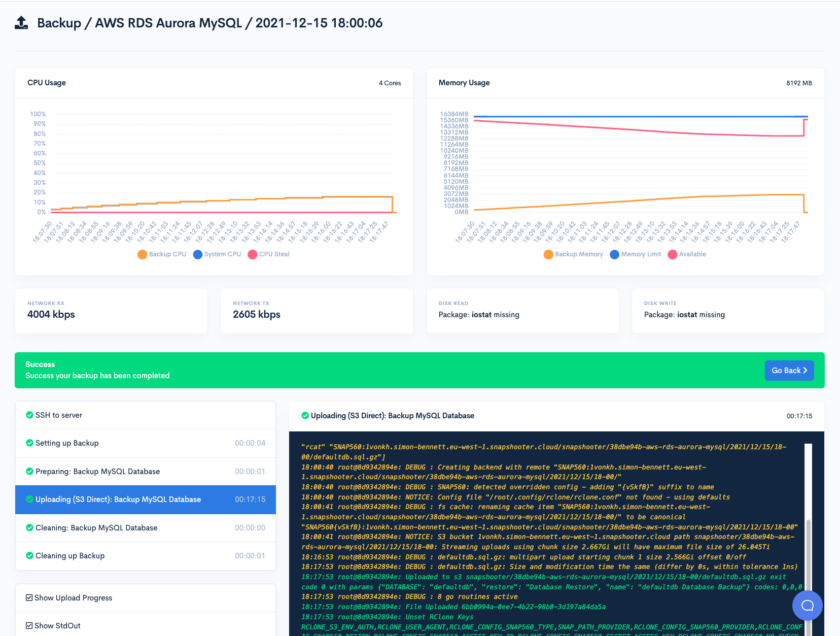This screenshot has height=636, width=840.
Task: Click the backup upload icon in header
Action: click(x=21, y=23)
